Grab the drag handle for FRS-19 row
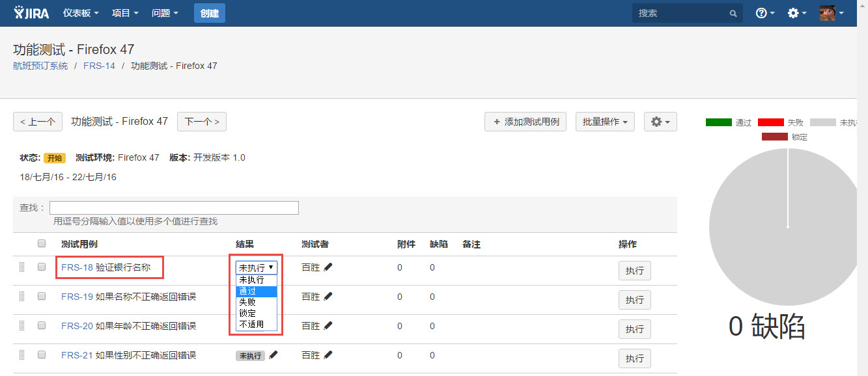This screenshot has height=376, width=868. click(x=21, y=296)
